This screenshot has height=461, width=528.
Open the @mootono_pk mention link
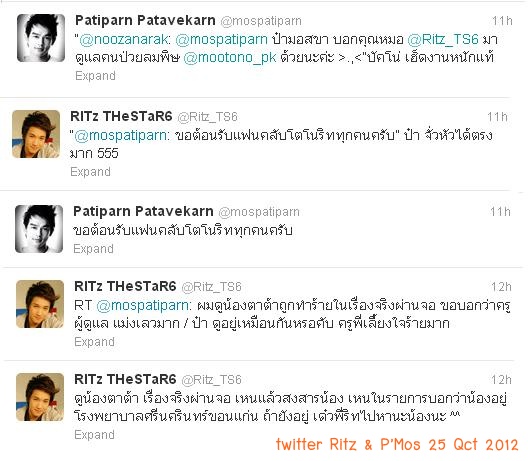pyautogui.click(x=230, y=58)
